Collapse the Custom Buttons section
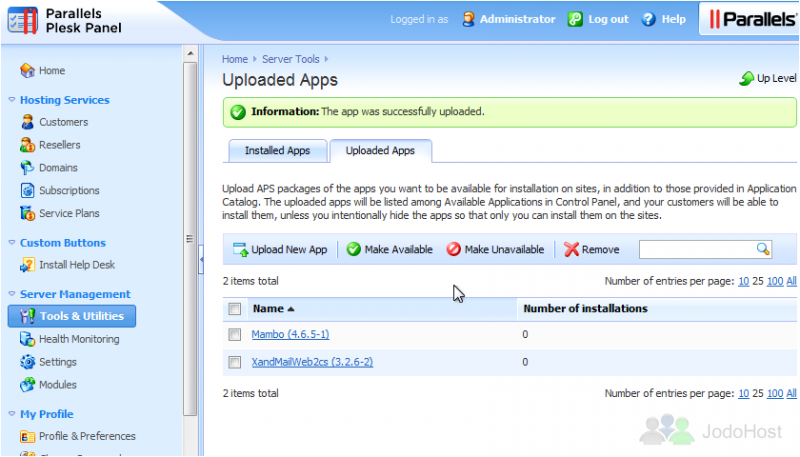 (x=12, y=243)
